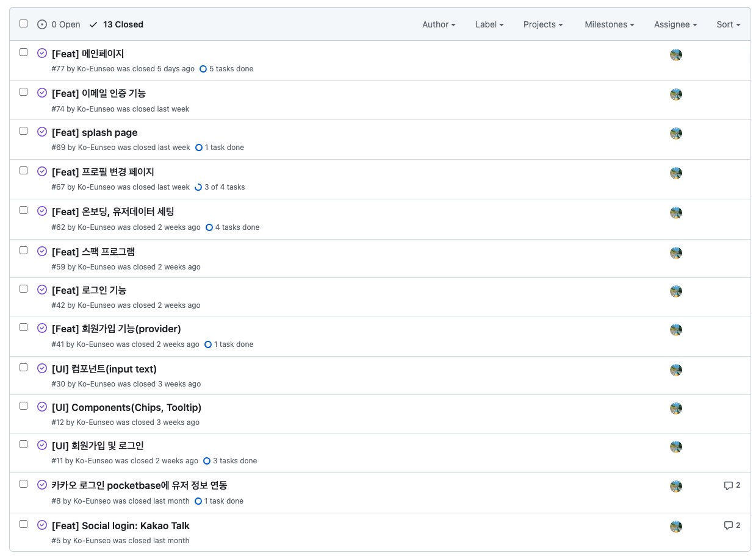The height and width of the screenshot is (556, 756).
Task: Click task progress icon showing 3 of 4 tasks
Action: click(198, 187)
